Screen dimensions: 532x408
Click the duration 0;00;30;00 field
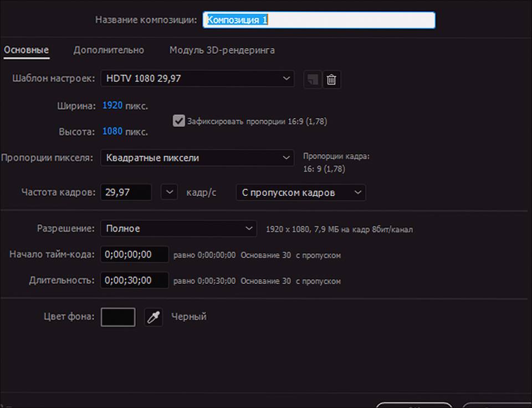pyautogui.click(x=134, y=280)
